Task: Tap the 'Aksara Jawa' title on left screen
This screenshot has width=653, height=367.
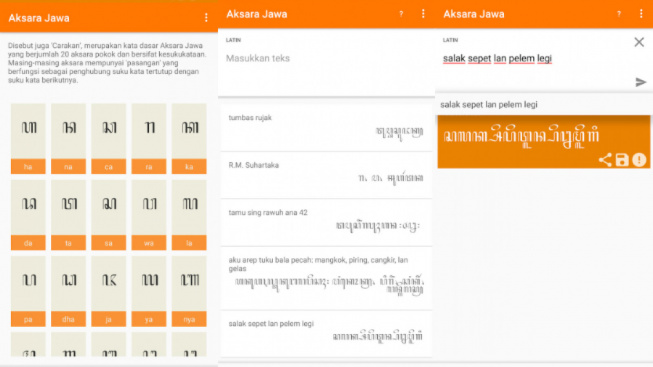Action: pyautogui.click(x=39, y=18)
